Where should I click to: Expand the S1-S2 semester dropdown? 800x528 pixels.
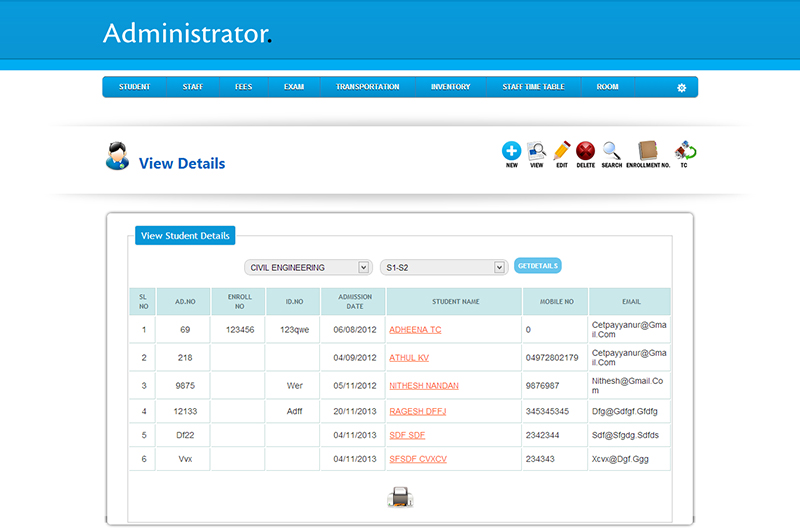tap(444, 268)
